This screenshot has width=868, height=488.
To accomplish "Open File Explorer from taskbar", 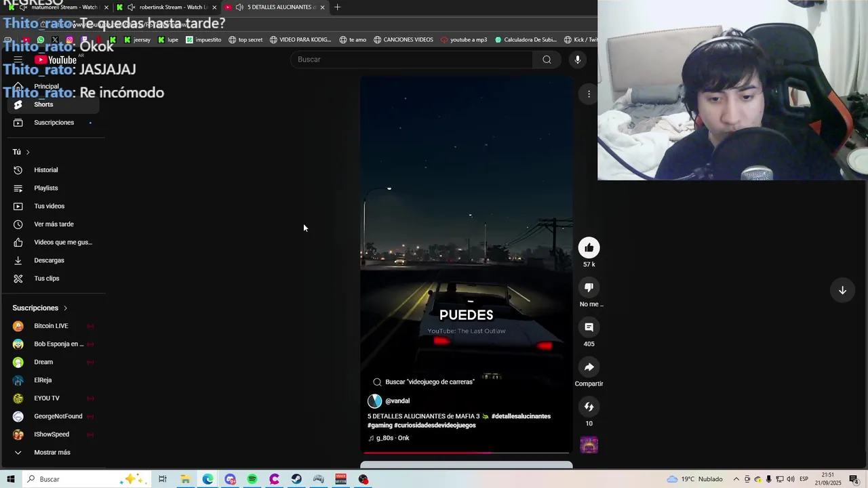I will (x=185, y=479).
